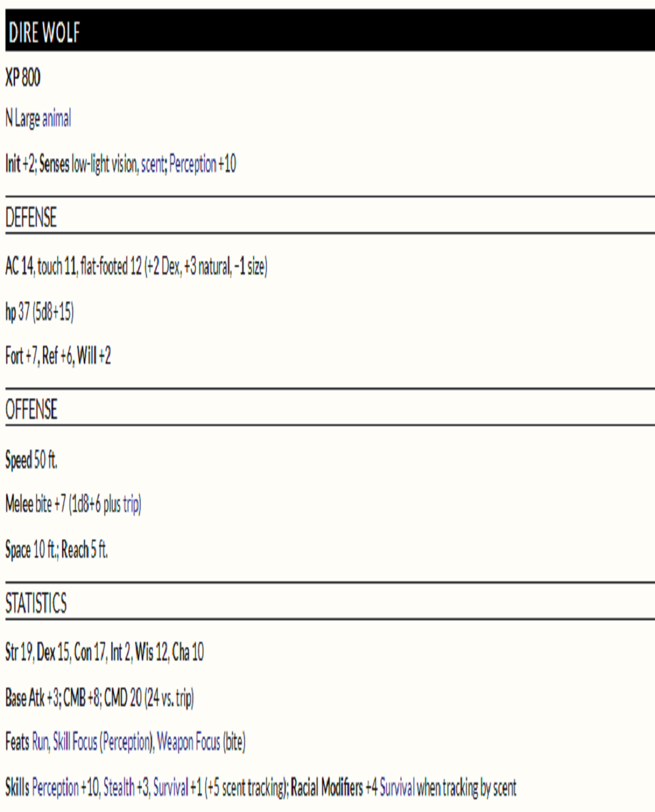
Task: Click the Speed 50 ft. text
Action: (x=31, y=461)
